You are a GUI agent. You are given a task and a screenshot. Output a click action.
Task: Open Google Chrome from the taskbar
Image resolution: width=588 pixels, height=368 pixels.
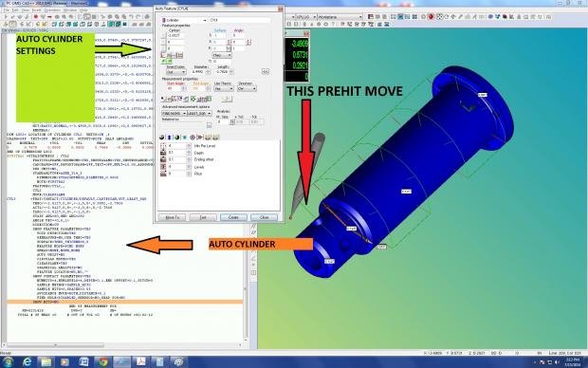tap(102, 362)
